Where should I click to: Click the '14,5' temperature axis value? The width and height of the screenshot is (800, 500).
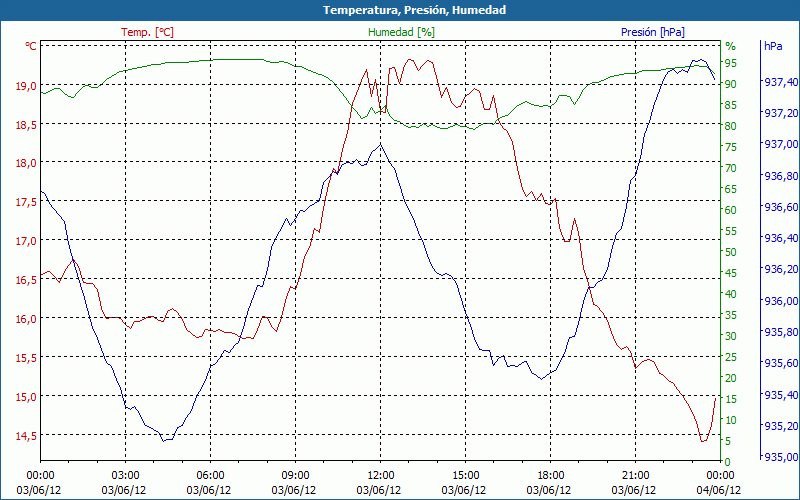point(26,436)
